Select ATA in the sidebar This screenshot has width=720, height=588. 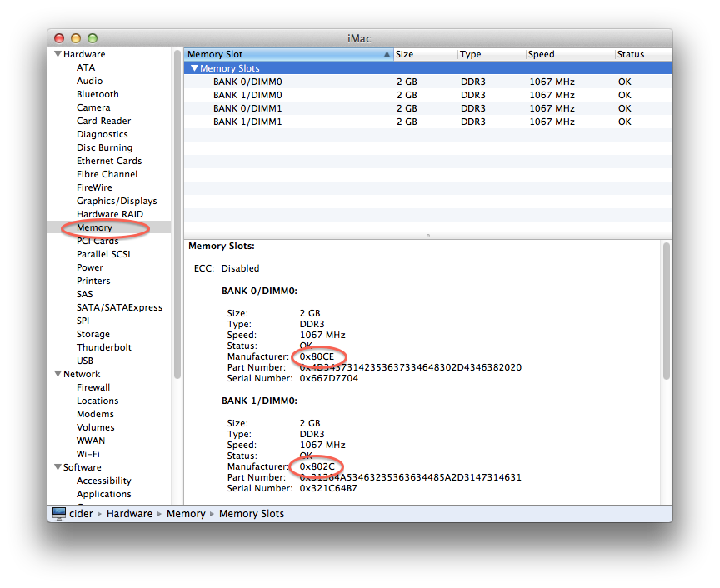pyautogui.click(x=86, y=67)
